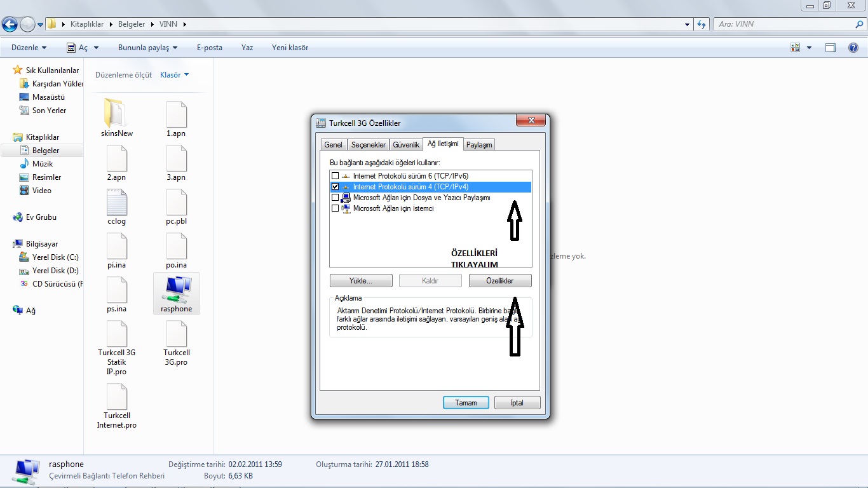This screenshot has height=488, width=868.
Task: Open Sık Kullanılanlar favorites star
Action: pyautogui.click(x=17, y=70)
